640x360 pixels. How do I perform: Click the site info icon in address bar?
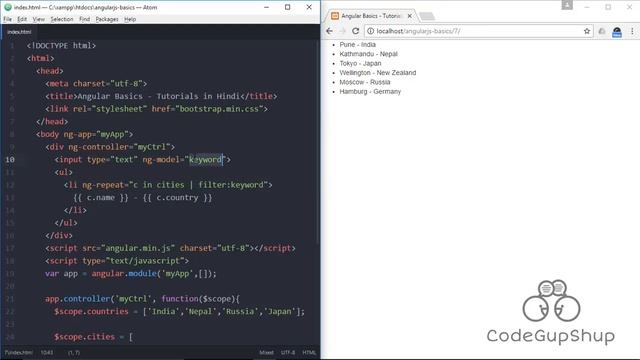pos(370,31)
